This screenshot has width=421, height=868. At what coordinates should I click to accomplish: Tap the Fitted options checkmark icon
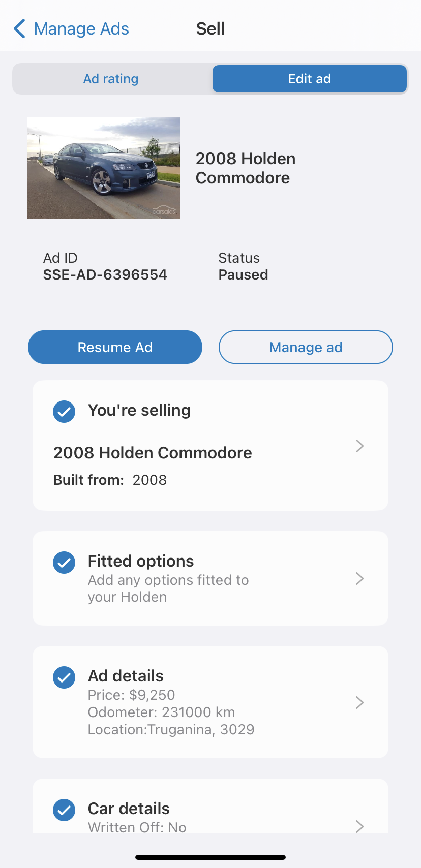point(64,563)
